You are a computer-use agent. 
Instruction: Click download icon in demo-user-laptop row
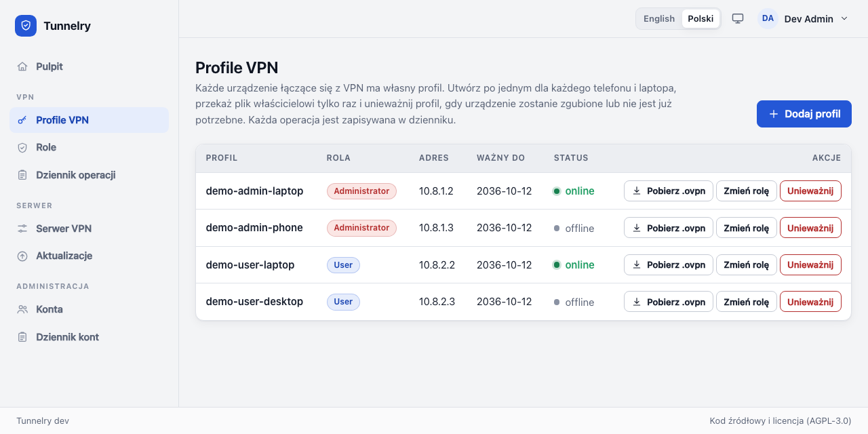(x=637, y=264)
